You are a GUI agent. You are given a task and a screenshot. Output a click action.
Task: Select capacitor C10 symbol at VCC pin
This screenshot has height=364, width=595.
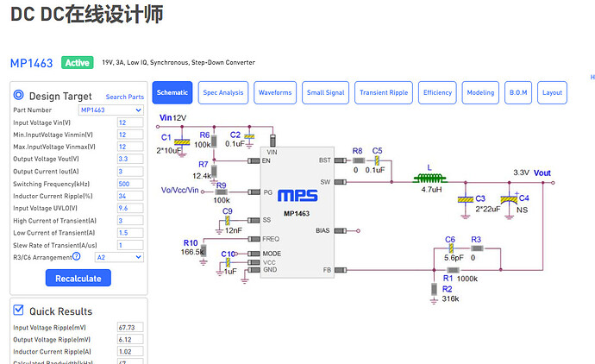coord(228,262)
